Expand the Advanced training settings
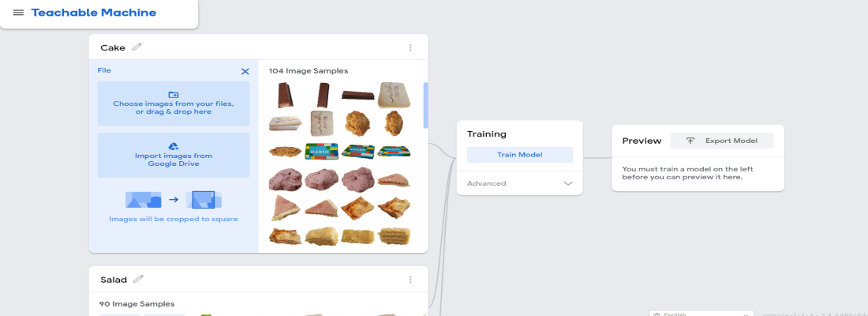The image size is (868, 316). [x=487, y=183]
